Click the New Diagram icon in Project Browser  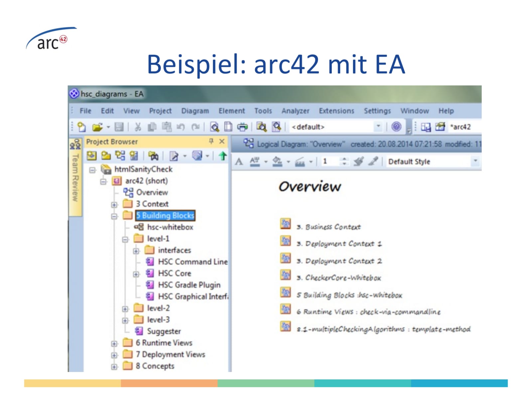[x=120, y=155]
